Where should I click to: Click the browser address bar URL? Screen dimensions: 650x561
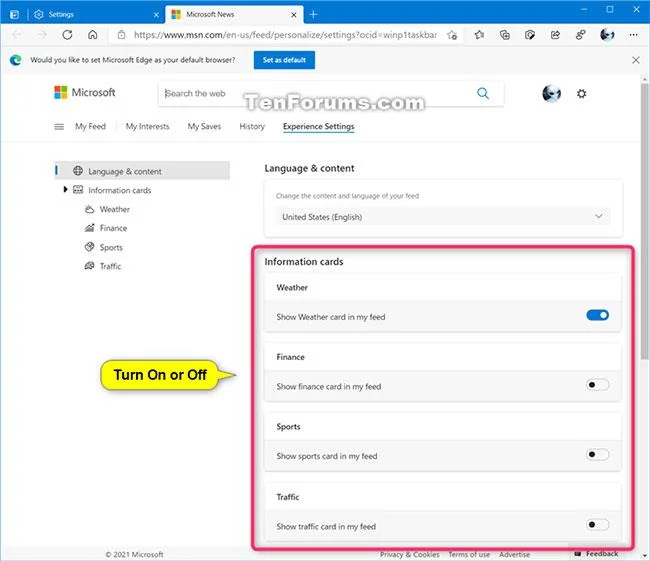[x=285, y=35]
